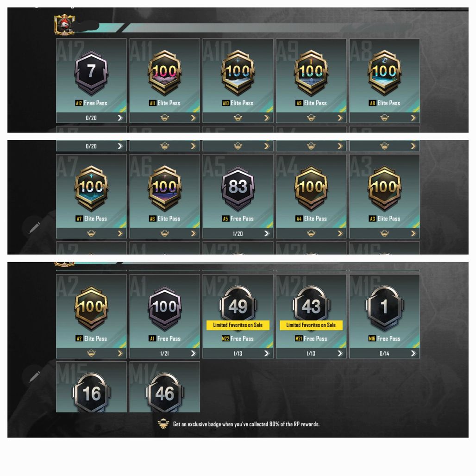Image resolution: width=476 pixels, height=476 pixels.
Task: Expand the A1 Free Pass 1/21 arrow
Action: [x=193, y=353]
